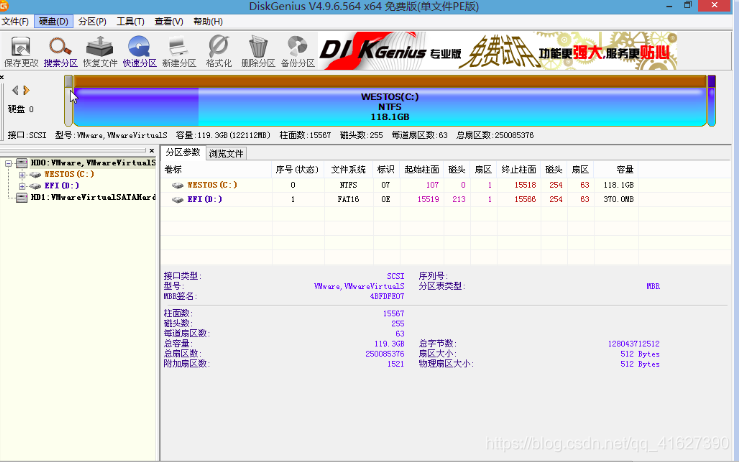Click the 容量 column header
The height and width of the screenshot is (462, 739).
616,169
